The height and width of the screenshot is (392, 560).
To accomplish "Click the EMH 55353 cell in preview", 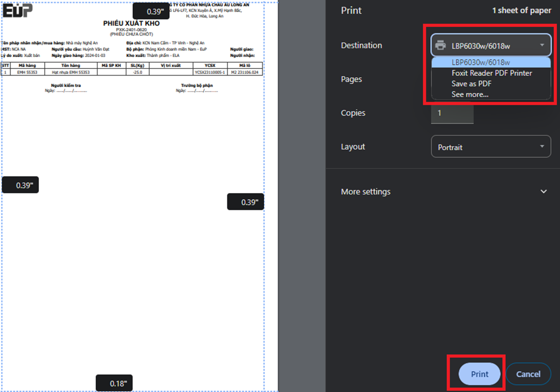I will point(27,72).
